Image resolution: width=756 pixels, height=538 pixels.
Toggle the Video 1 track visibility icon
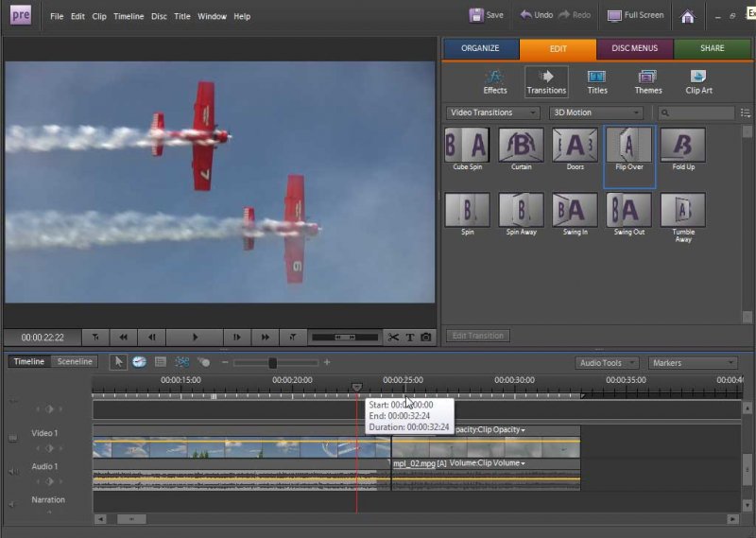[13, 437]
